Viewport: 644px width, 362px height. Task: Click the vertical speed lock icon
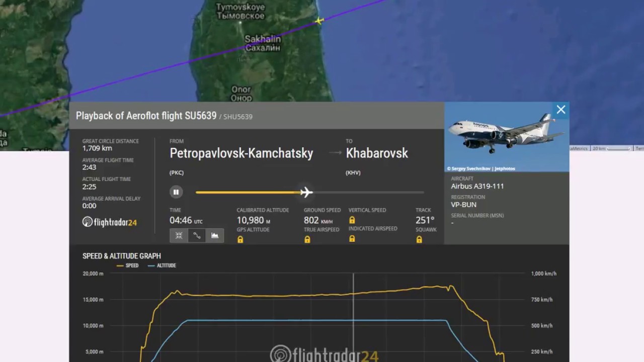tap(352, 220)
